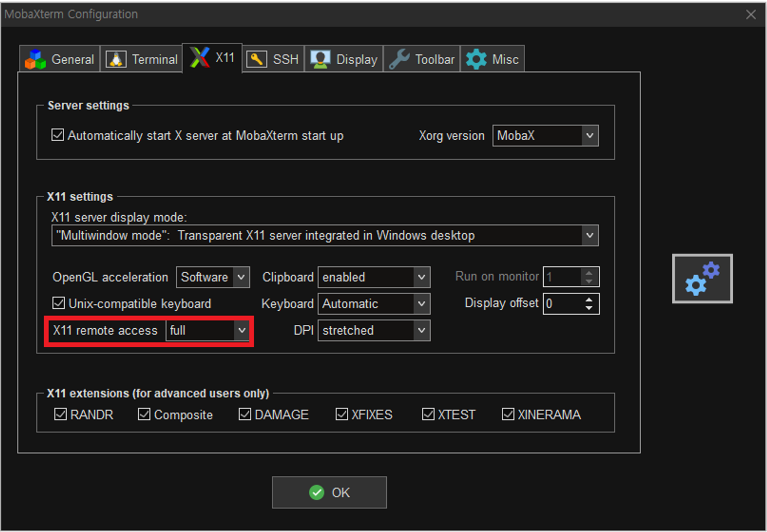The height and width of the screenshot is (532, 767).
Task: Click the Terminal tab penguin icon
Action: [116, 60]
